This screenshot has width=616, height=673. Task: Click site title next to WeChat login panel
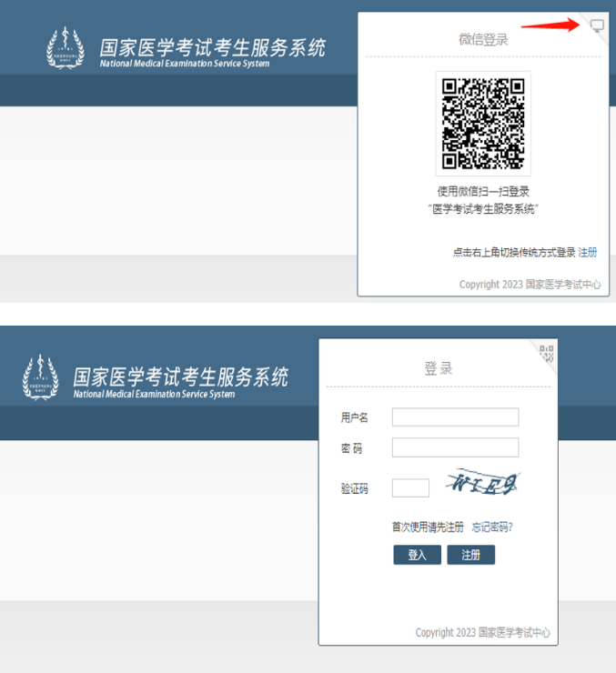click(212, 47)
